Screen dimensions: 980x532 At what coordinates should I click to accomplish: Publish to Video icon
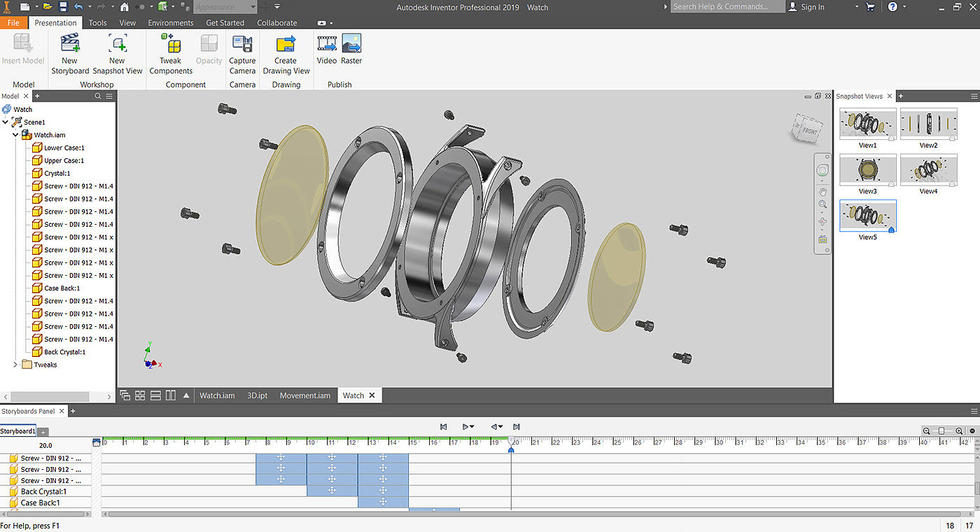(327, 45)
